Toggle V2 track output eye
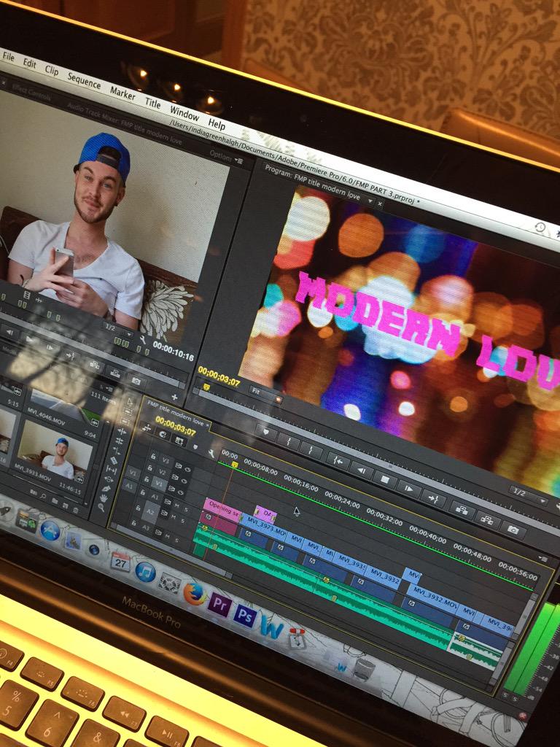The image size is (560, 747). pos(184,481)
